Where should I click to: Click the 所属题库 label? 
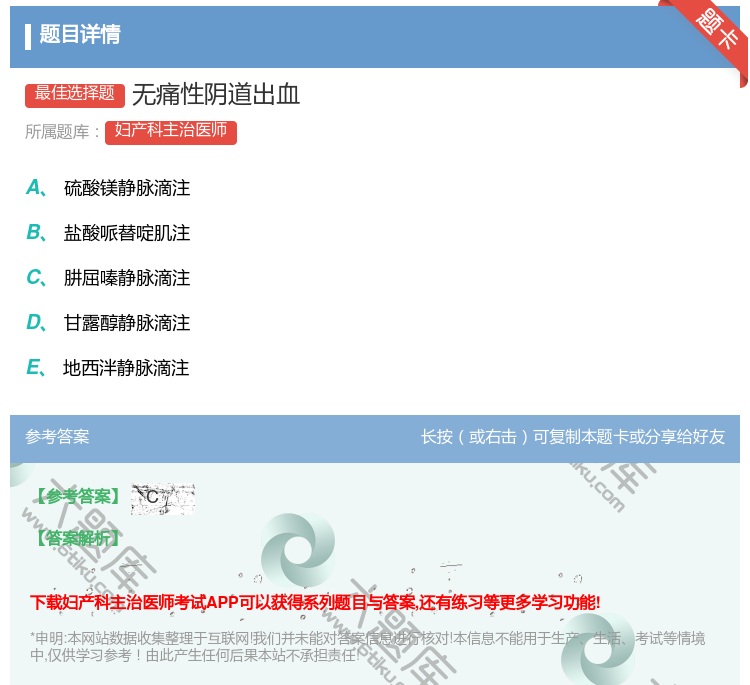62,132
